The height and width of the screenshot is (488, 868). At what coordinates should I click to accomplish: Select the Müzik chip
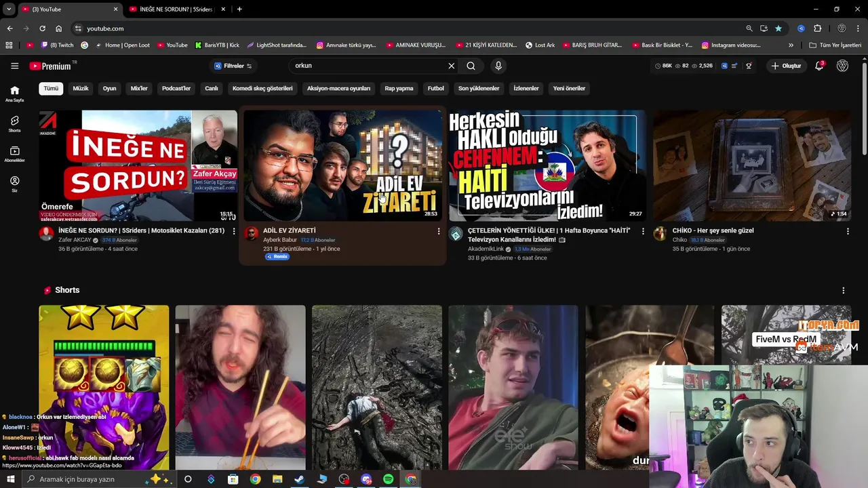(81, 88)
